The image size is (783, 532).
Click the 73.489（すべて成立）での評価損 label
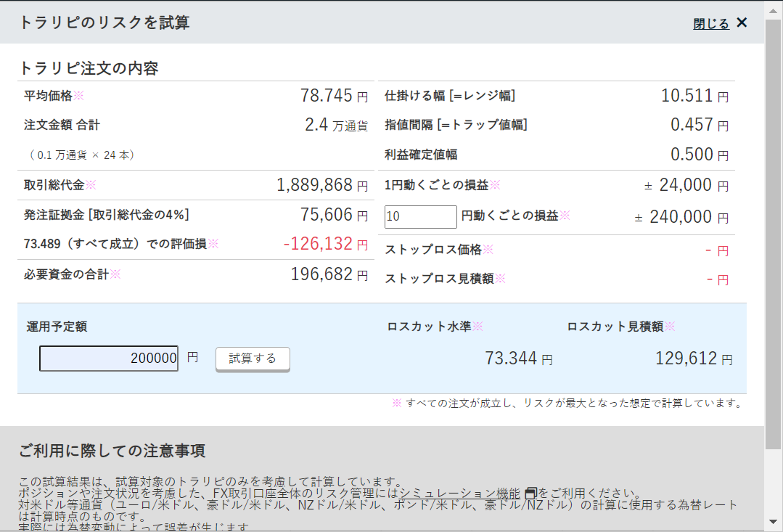click(115, 244)
